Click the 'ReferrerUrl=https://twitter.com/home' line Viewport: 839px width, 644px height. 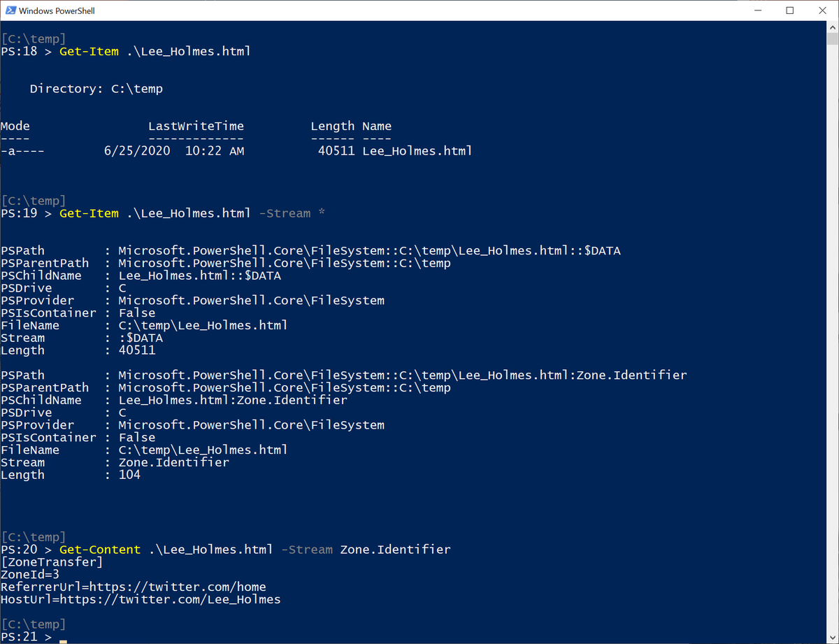click(x=134, y=587)
